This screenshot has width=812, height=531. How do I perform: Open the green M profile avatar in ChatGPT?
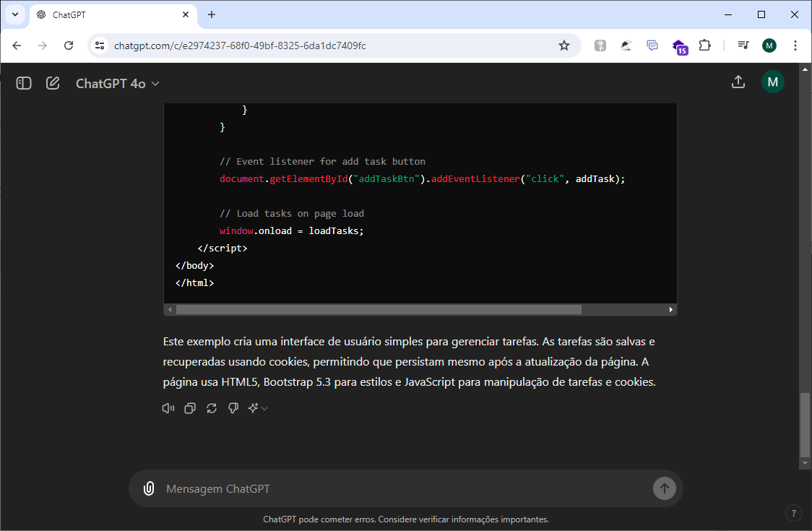coord(773,82)
